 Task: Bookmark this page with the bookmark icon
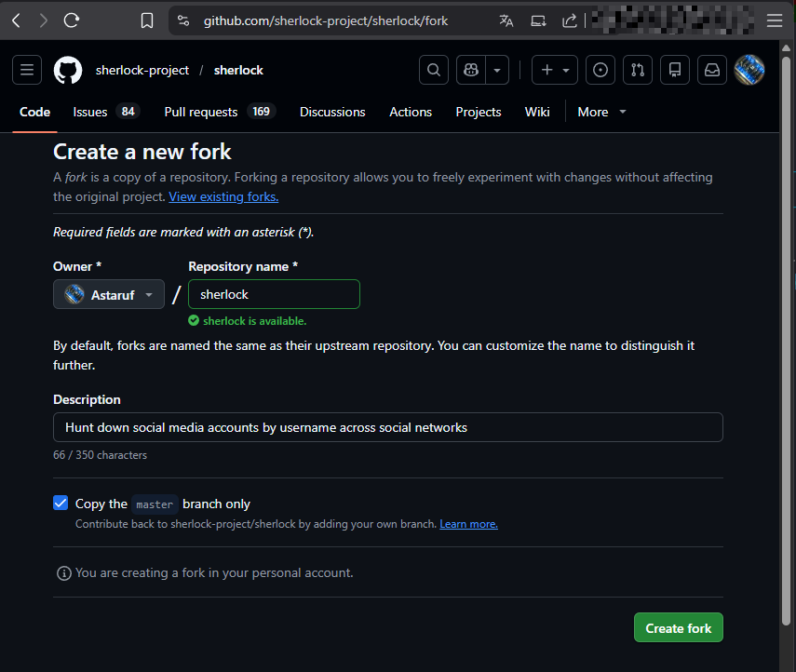coord(147,20)
